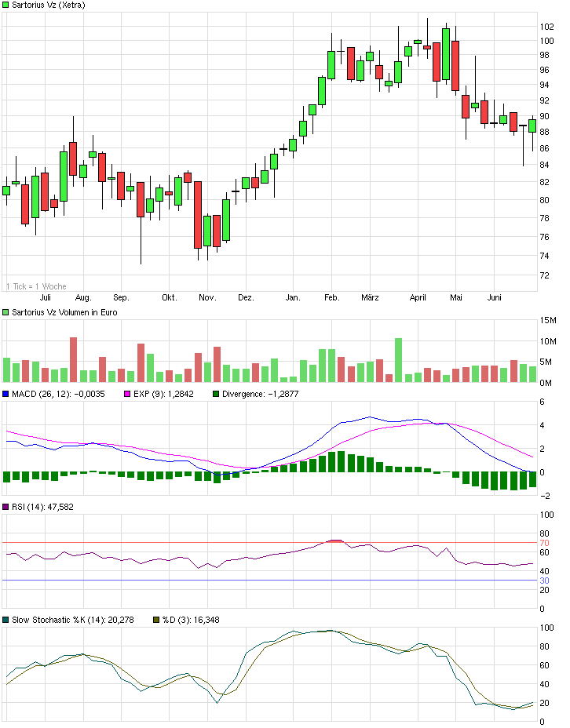Click the olive %D (3) legend swatch
570x728 pixels.
(156, 620)
